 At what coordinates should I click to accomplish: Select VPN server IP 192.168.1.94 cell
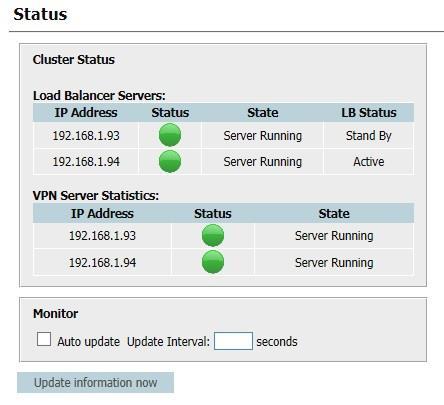(x=102, y=263)
